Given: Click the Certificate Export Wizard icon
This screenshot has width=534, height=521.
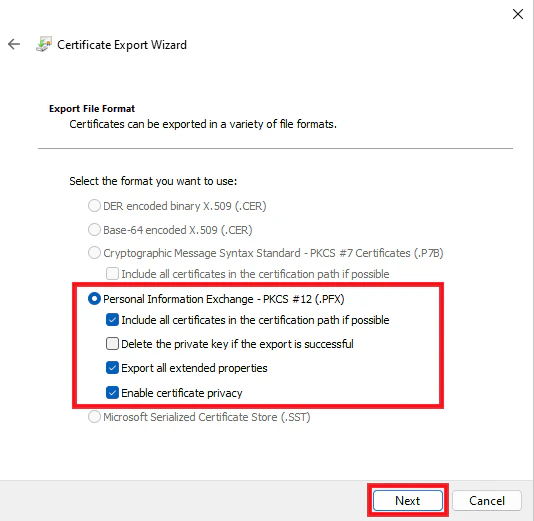Looking at the screenshot, I should pyautogui.click(x=44, y=44).
